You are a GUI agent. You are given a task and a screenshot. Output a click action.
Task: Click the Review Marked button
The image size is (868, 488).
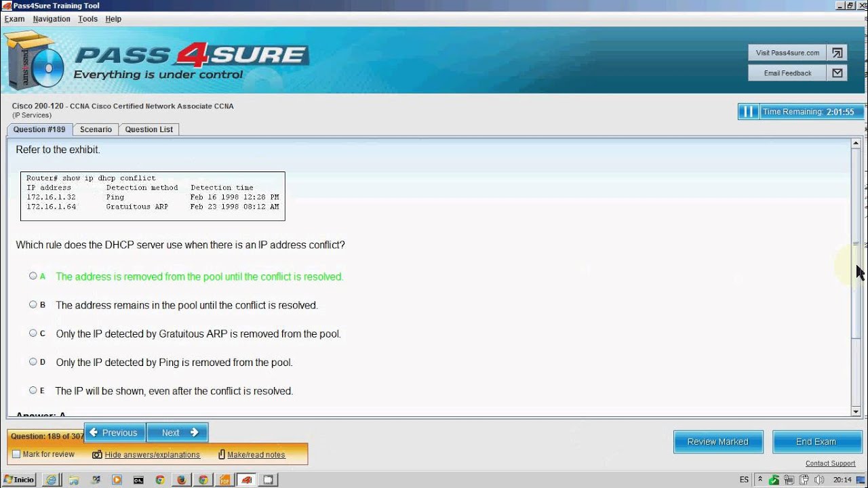point(718,442)
